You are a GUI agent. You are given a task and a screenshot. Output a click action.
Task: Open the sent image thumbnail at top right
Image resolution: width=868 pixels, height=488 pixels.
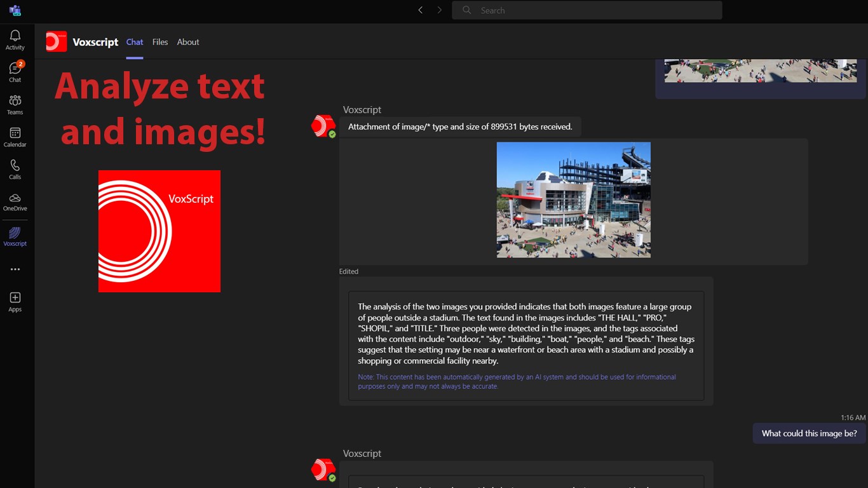click(x=761, y=71)
